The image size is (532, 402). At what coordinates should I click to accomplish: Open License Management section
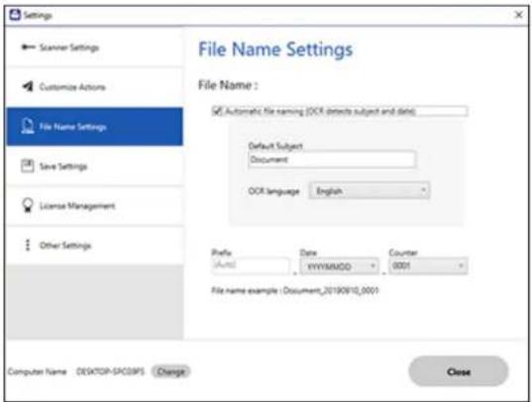(x=94, y=206)
